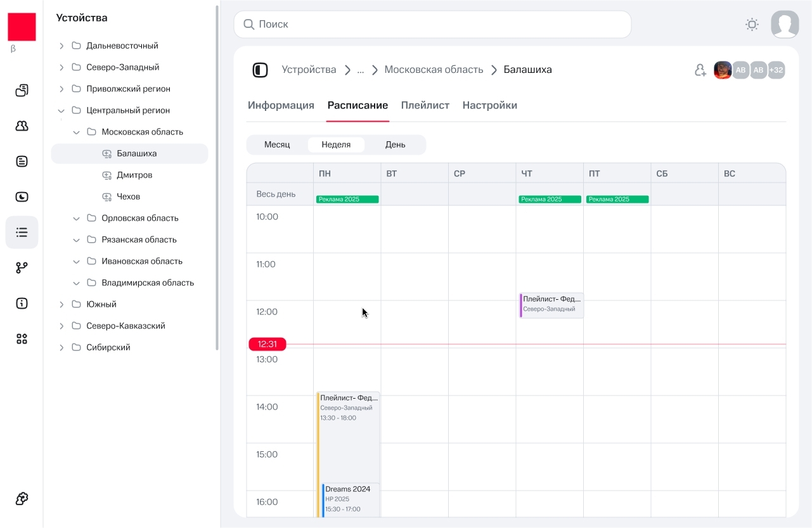Open the Настройки tab
Viewport: 812px width, 528px height.
point(489,105)
